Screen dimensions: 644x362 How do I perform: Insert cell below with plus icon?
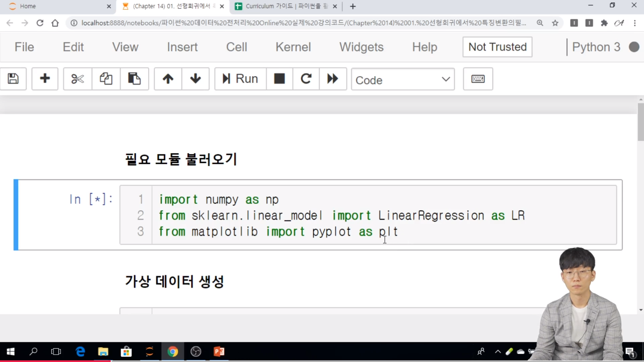pos(45,79)
